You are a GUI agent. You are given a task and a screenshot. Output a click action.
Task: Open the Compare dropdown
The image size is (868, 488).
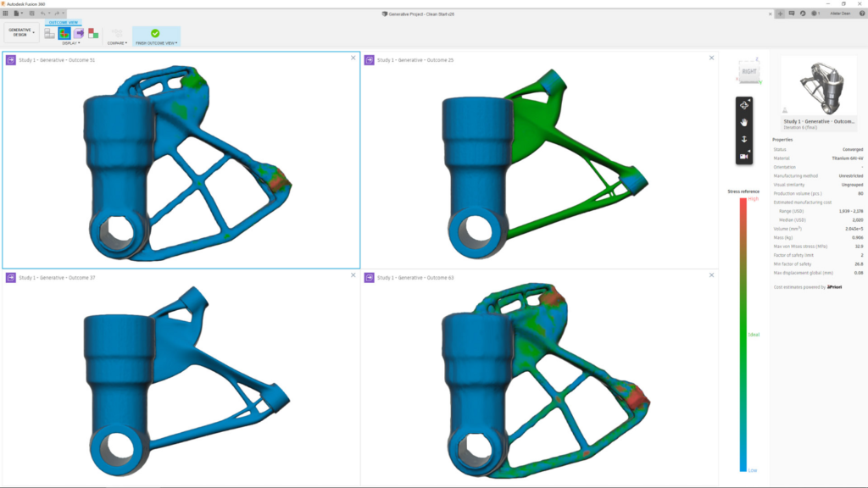coord(117,43)
